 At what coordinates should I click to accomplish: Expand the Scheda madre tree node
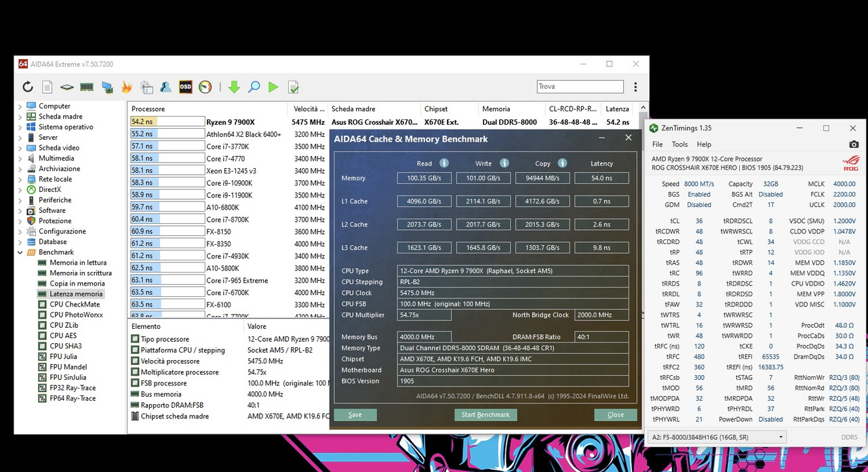click(20, 117)
